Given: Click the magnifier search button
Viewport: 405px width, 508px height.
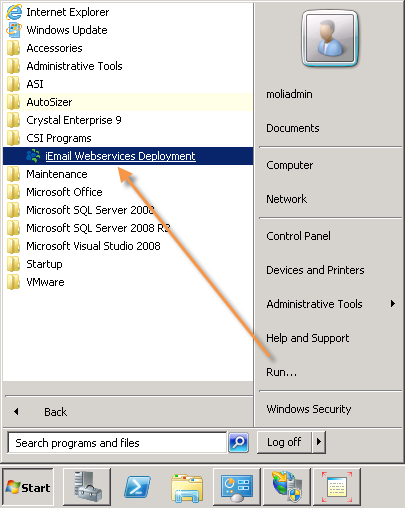Looking at the screenshot, I should 238,442.
